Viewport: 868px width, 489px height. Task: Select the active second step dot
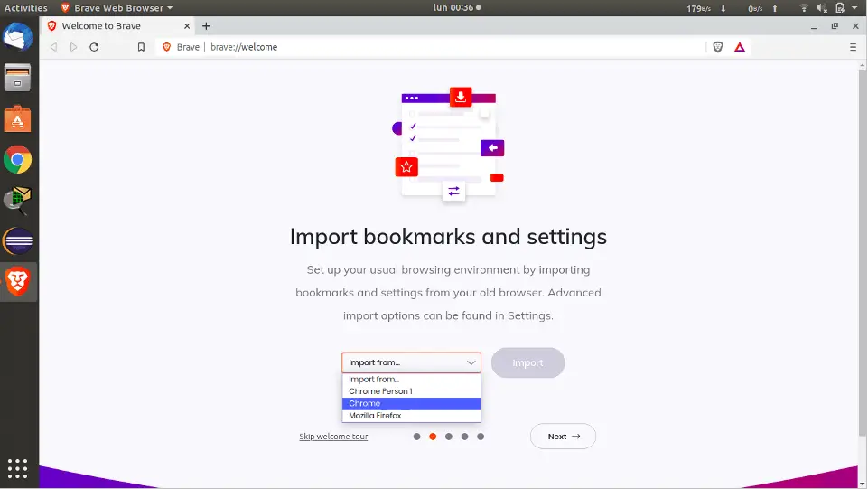pos(433,437)
